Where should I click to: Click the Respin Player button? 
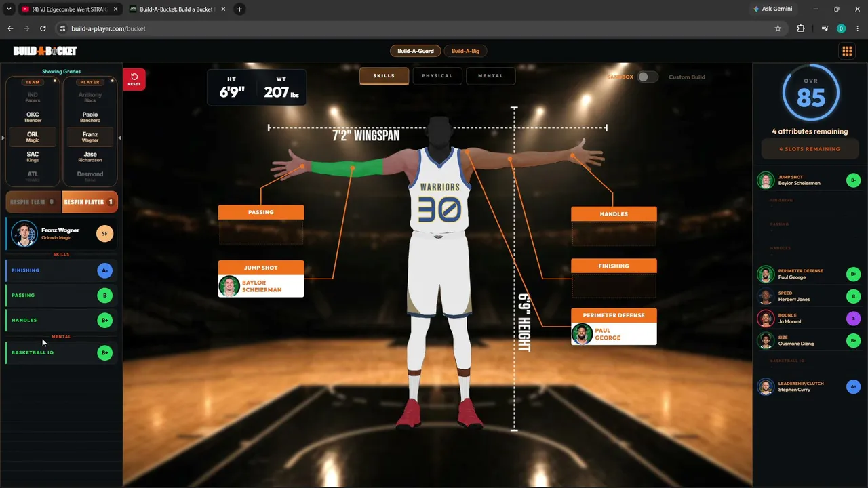90,202
